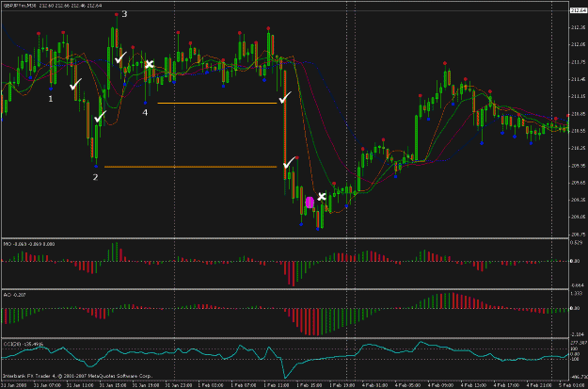The width and height of the screenshot is (588, 389).
Task: Click the 4 Feb 05:00 time label
Action: [x=408, y=385]
